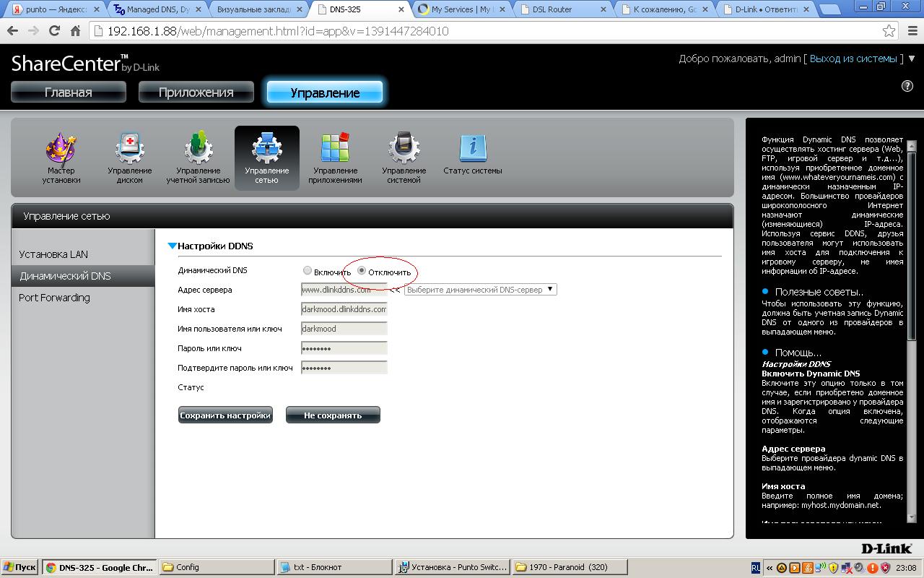The width and height of the screenshot is (924, 578).
Task: Switch to the Приложения tab
Action: [x=196, y=92]
